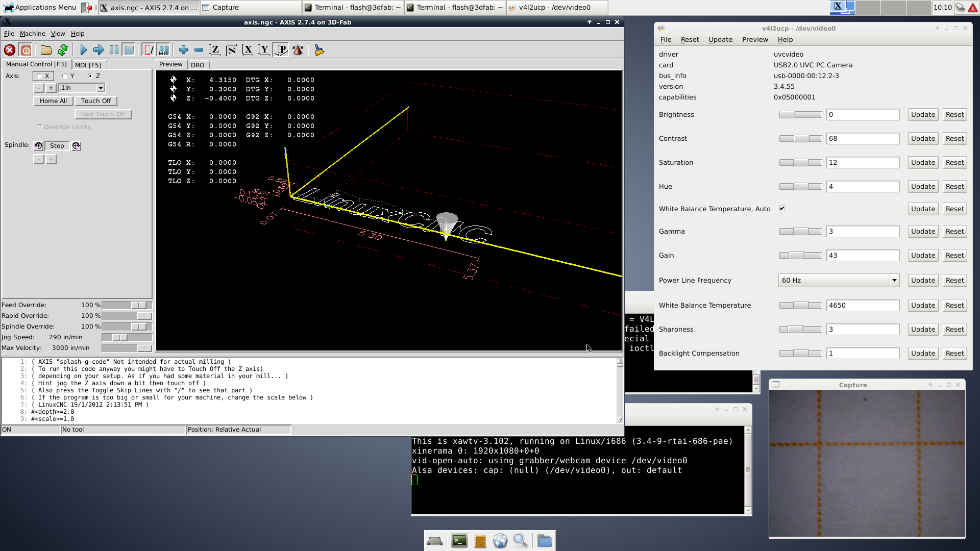
Task: Toggle rotate mode cone icon
Action: [x=298, y=50]
